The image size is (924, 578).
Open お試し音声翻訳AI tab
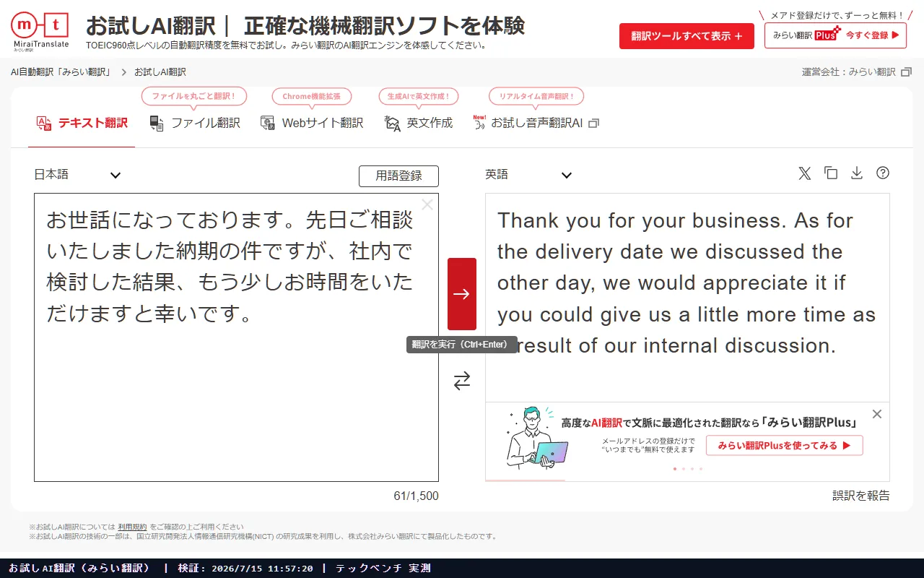tap(536, 123)
